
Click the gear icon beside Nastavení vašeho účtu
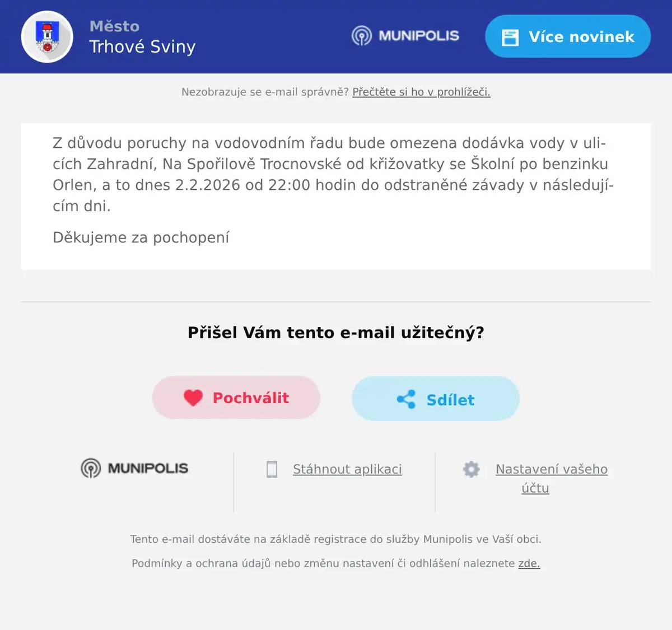click(472, 469)
